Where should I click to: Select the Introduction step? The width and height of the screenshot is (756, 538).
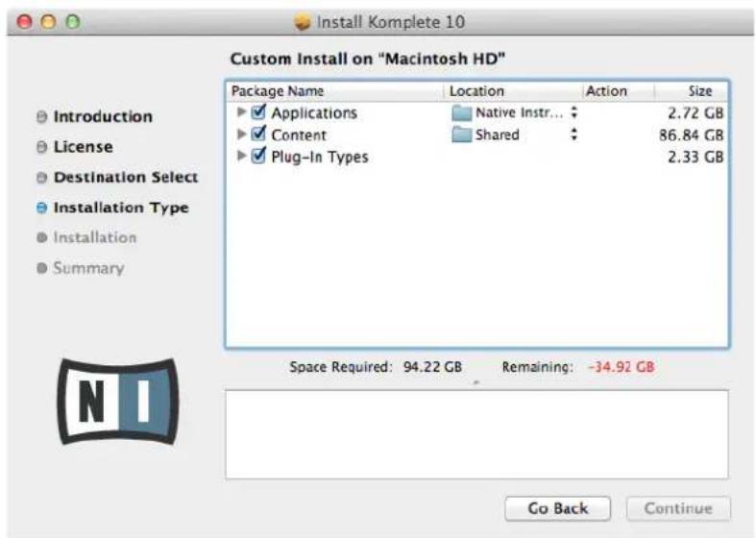(x=103, y=116)
